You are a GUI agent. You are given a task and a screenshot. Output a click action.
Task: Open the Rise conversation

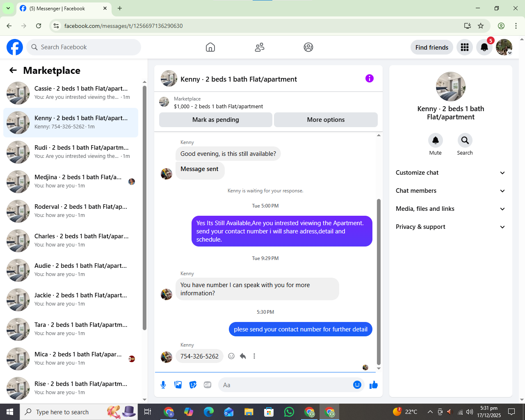click(71, 388)
